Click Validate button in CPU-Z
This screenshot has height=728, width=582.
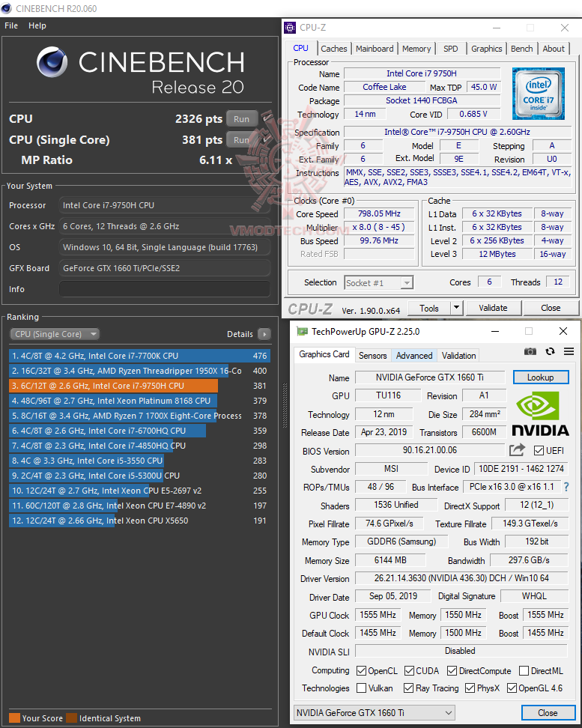pos(493,308)
